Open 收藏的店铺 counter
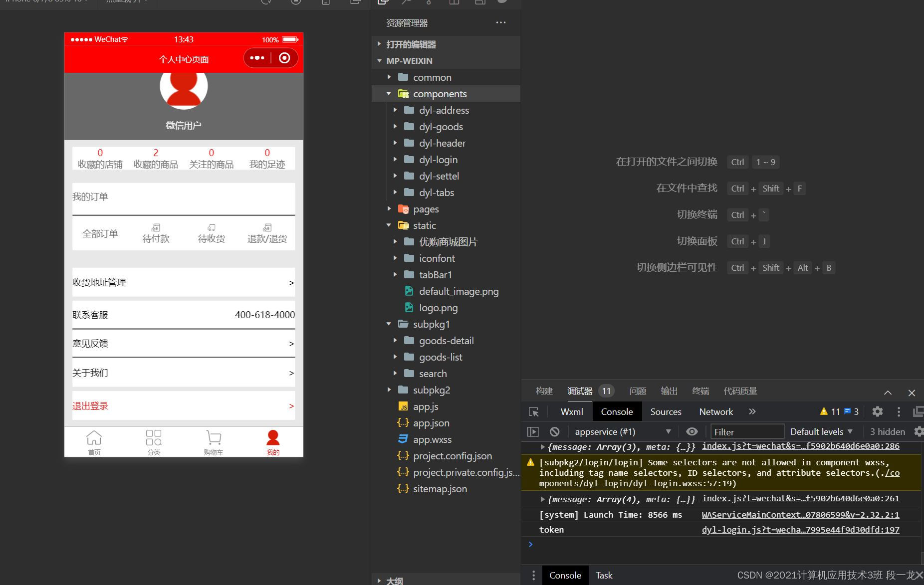Screen dimensions: 924x585 100,159
